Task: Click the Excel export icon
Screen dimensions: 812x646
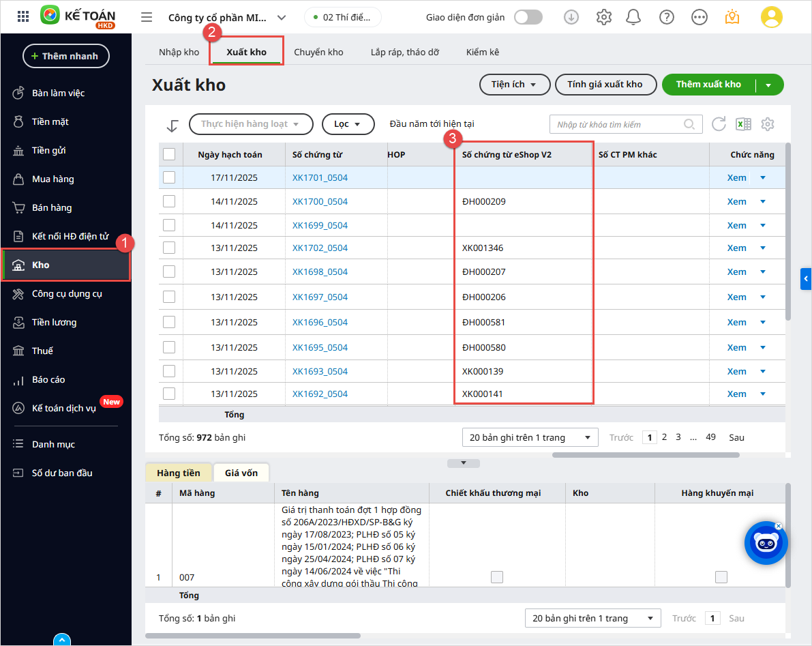Action: (x=743, y=124)
